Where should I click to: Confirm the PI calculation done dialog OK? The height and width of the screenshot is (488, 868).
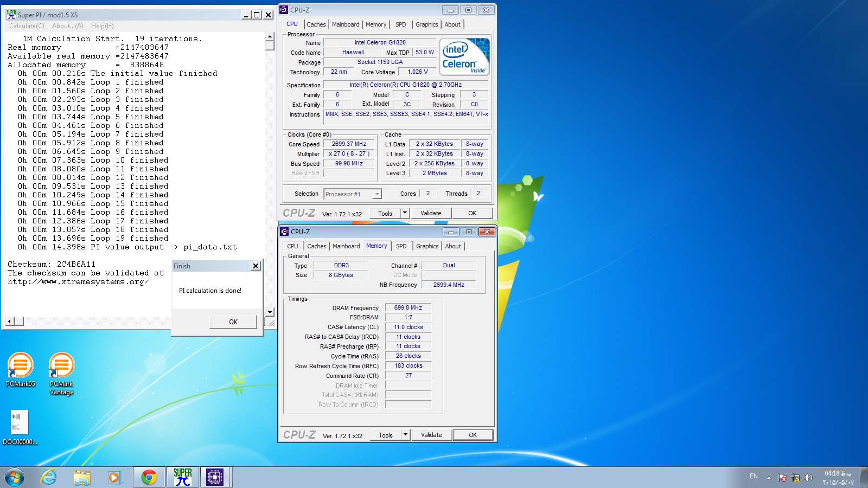pyautogui.click(x=233, y=322)
